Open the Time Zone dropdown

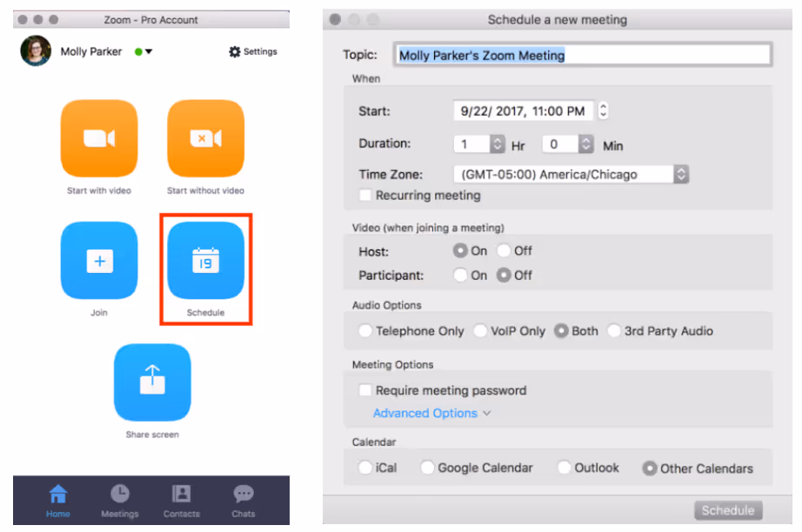pyautogui.click(x=571, y=174)
